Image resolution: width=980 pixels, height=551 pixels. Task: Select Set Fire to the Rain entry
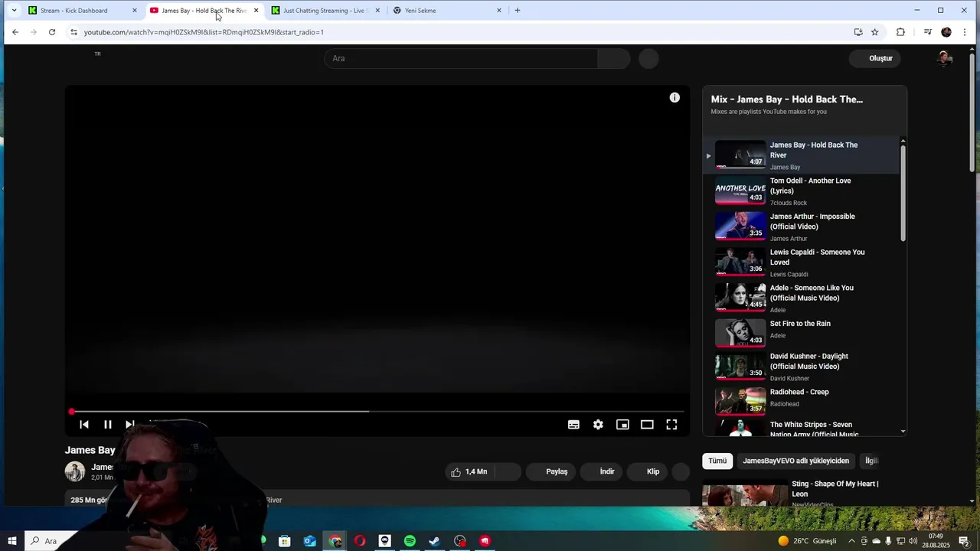point(801,333)
